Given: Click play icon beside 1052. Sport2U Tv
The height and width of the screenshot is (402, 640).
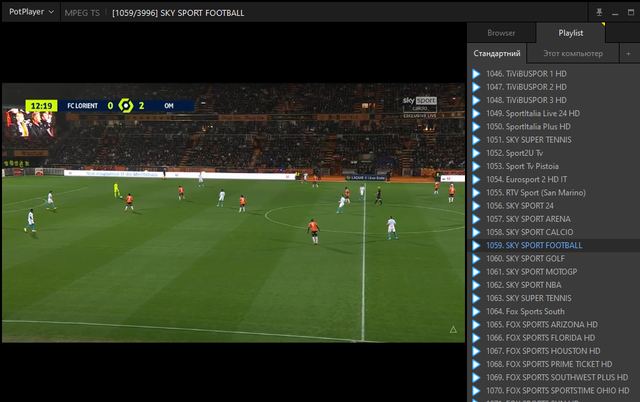Looking at the screenshot, I should 476,153.
